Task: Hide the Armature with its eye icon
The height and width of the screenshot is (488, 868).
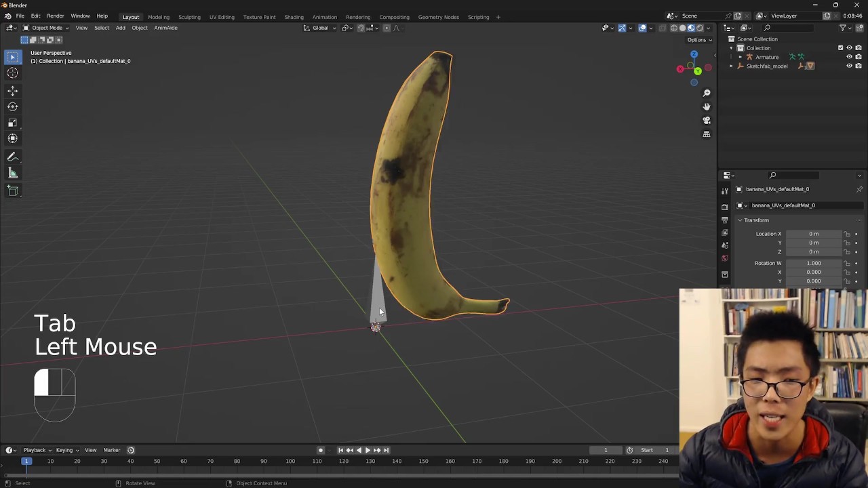Action: [849, 57]
